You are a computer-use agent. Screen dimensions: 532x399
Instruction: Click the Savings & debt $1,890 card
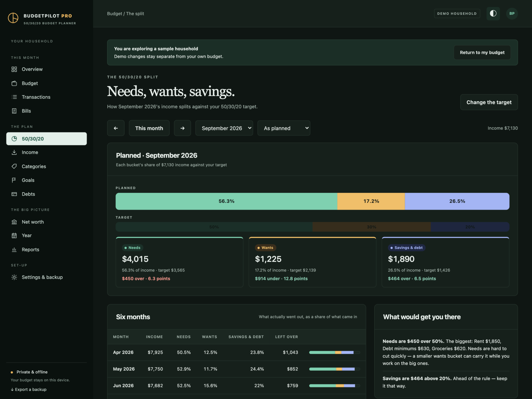446,262
